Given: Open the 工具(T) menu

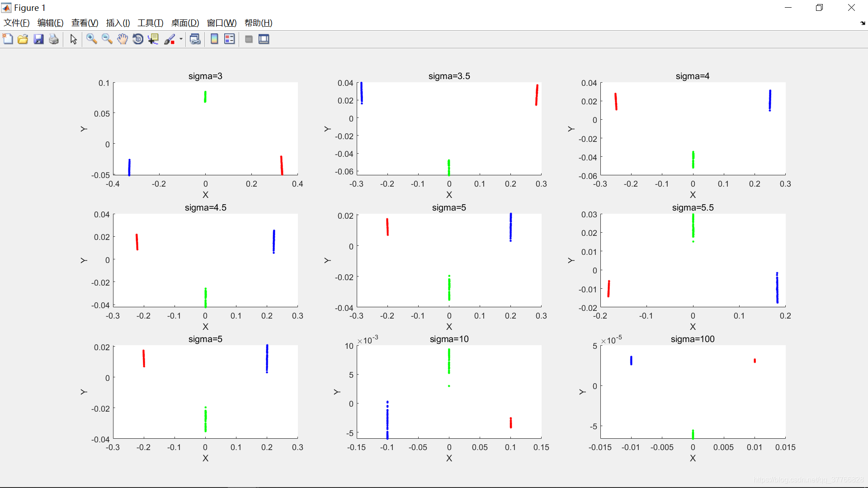Looking at the screenshot, I should pos(151,23).
